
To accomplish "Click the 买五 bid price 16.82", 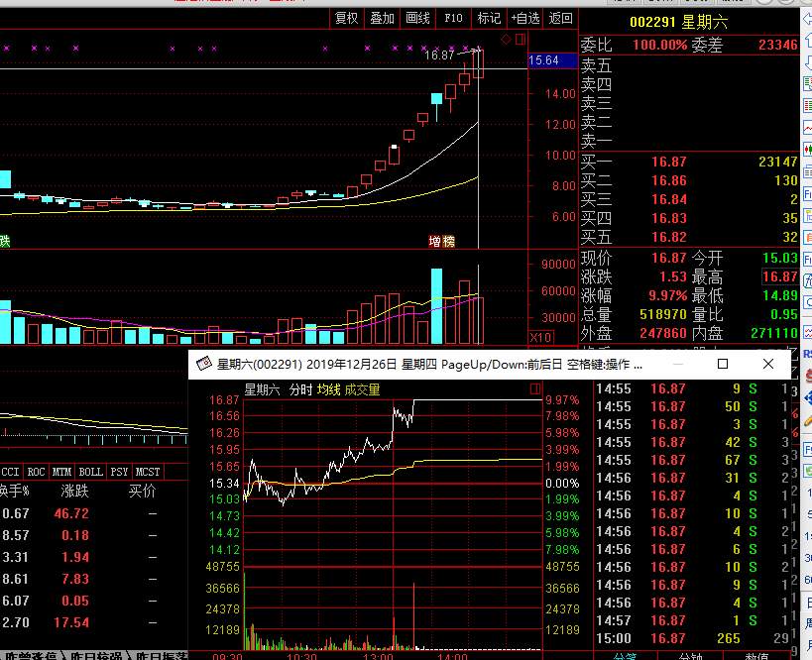I will point(669,237).
